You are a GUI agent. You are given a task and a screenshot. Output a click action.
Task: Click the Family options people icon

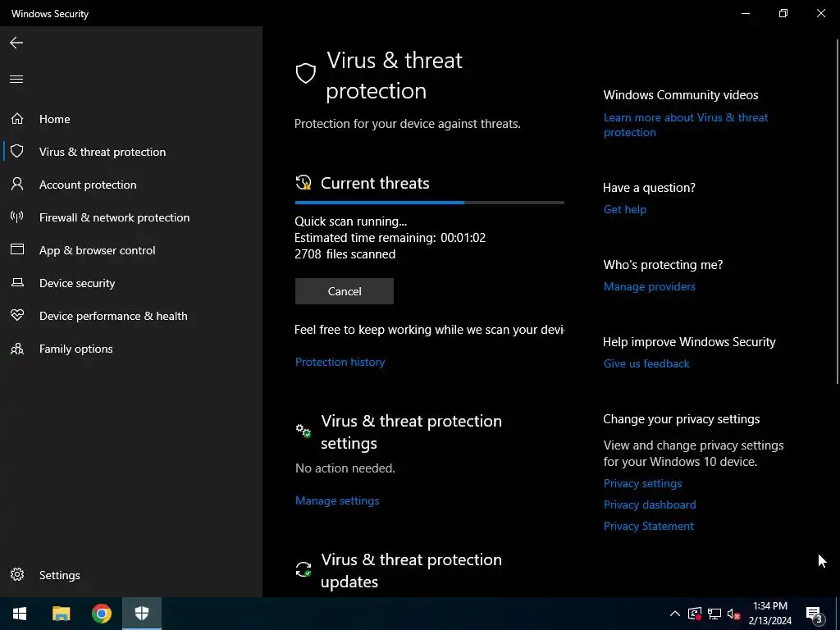click(x=17, y=349)
